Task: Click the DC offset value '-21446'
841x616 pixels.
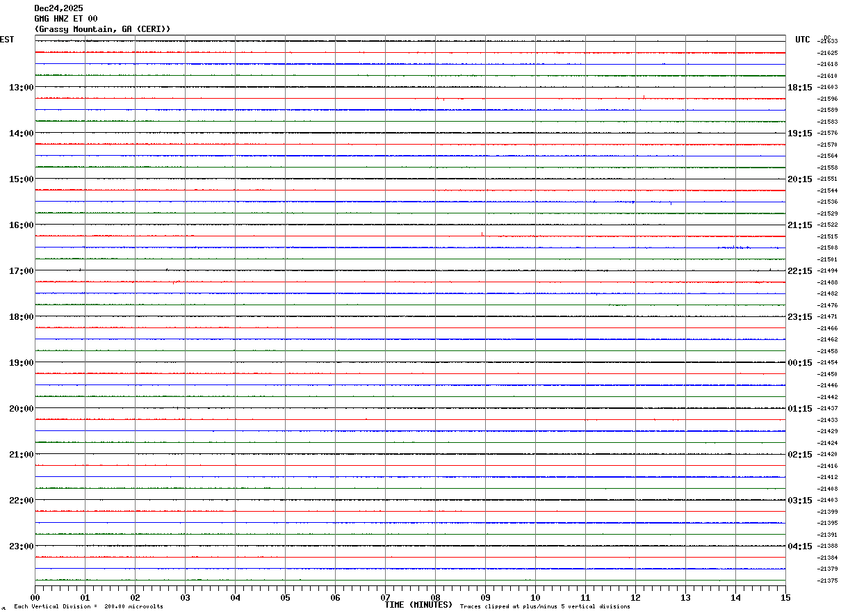Action: coord(828,386)
